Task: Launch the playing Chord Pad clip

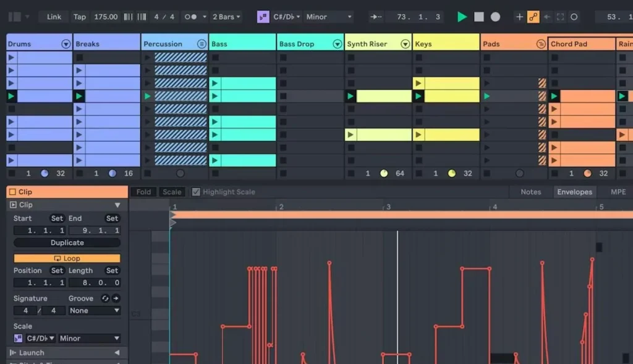Action: pos(554,96)
